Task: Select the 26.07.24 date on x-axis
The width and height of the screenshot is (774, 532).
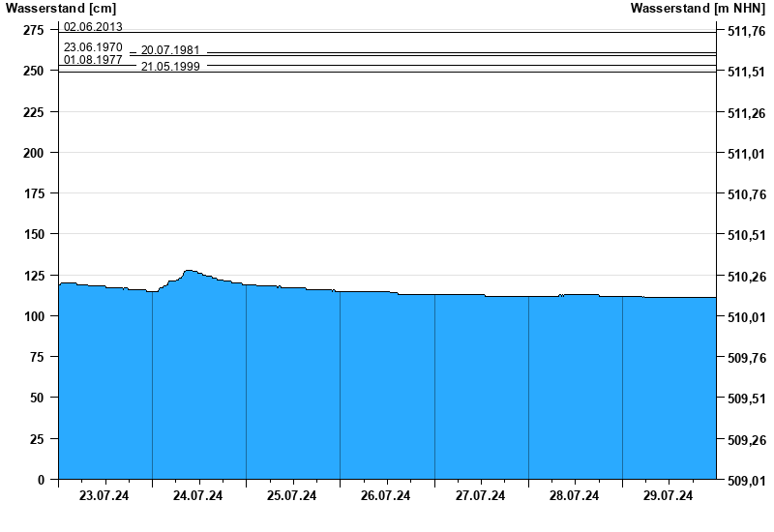Action: pyautogui.click(x=385, y=496)
